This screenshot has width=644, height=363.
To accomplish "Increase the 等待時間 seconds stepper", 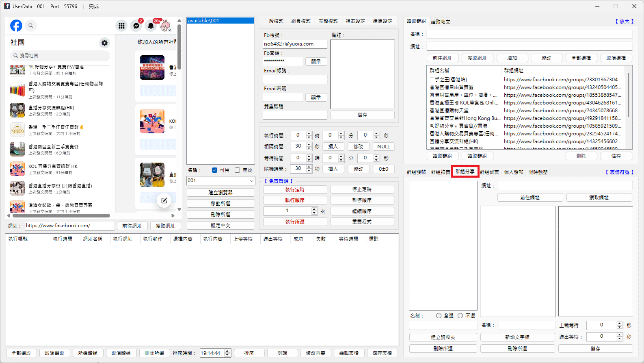I will pos(376,156).
